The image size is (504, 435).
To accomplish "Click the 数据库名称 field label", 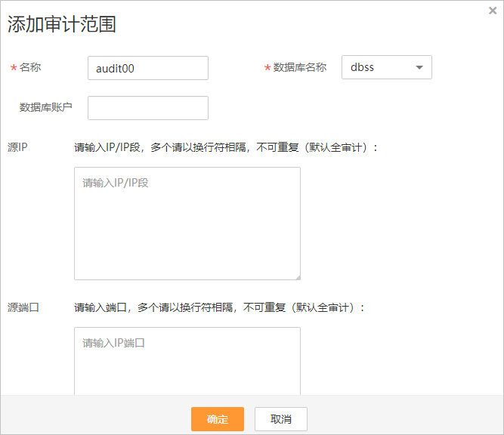I will click(300, 67).
